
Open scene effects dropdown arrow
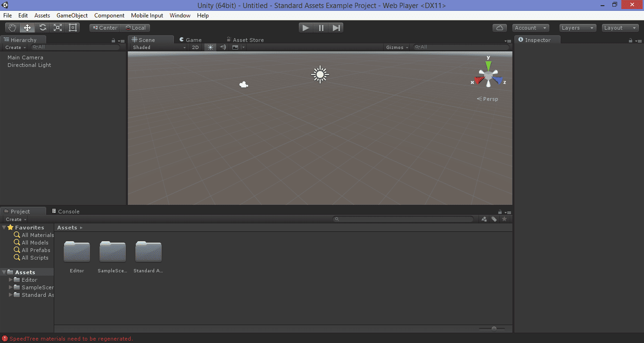point(243,47)
